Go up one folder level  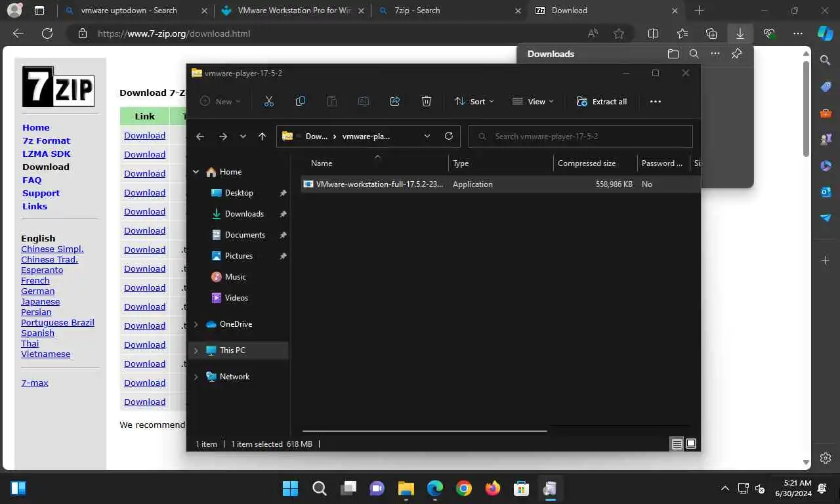tap(262, 136)
